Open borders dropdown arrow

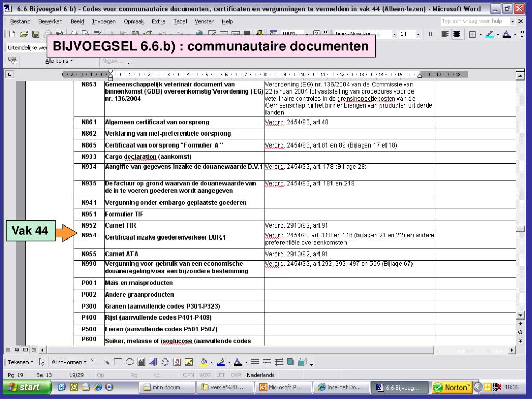click(x=481, y=34)
